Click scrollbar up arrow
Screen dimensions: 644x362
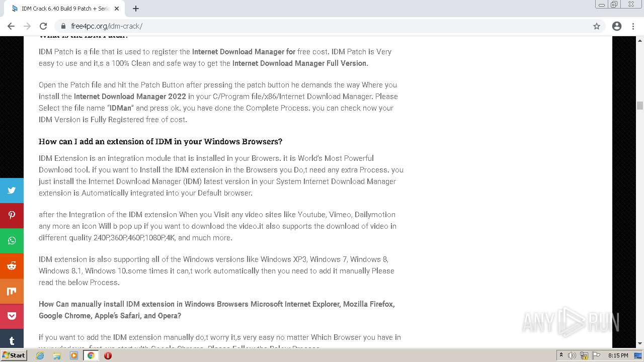click(640, 40)
